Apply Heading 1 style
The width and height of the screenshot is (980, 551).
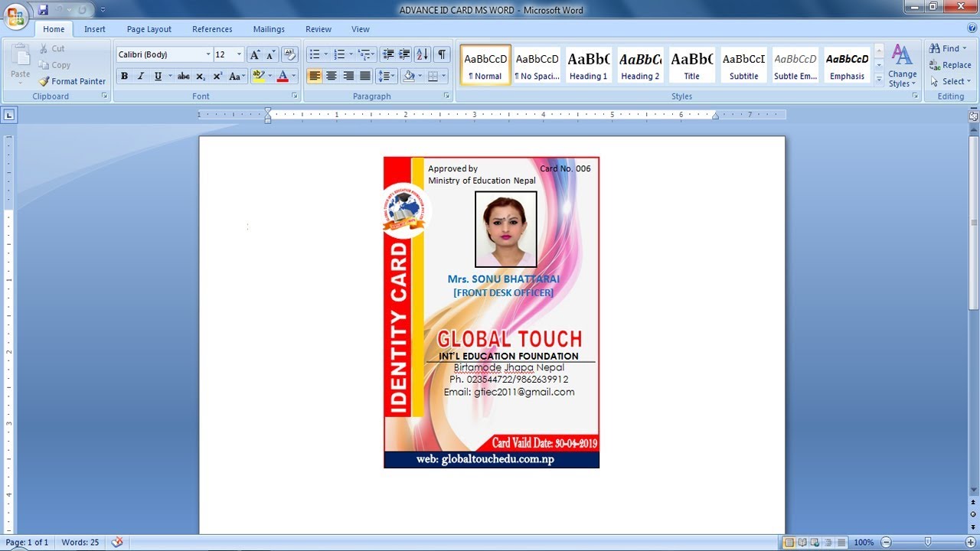click(x=588, y=65)
